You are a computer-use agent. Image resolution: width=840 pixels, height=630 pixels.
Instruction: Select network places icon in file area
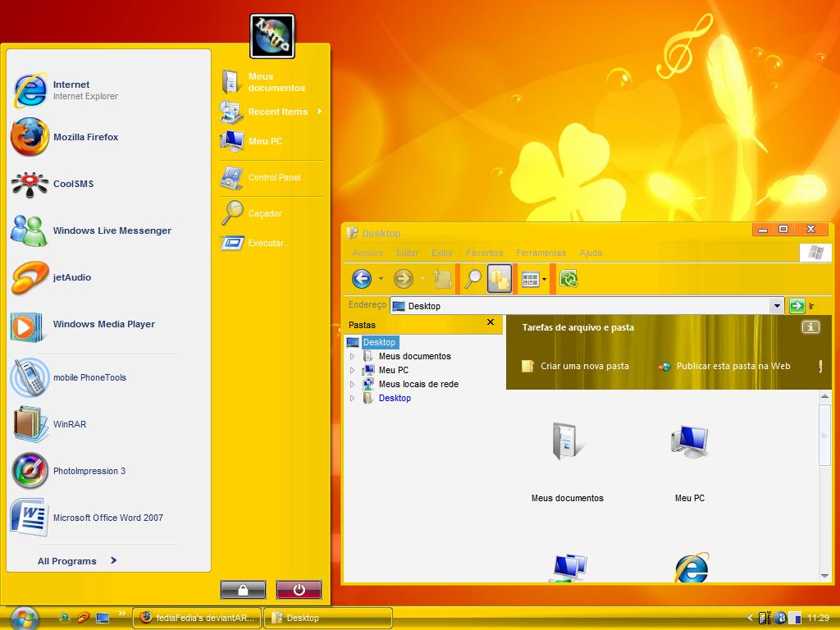[568, 567]
